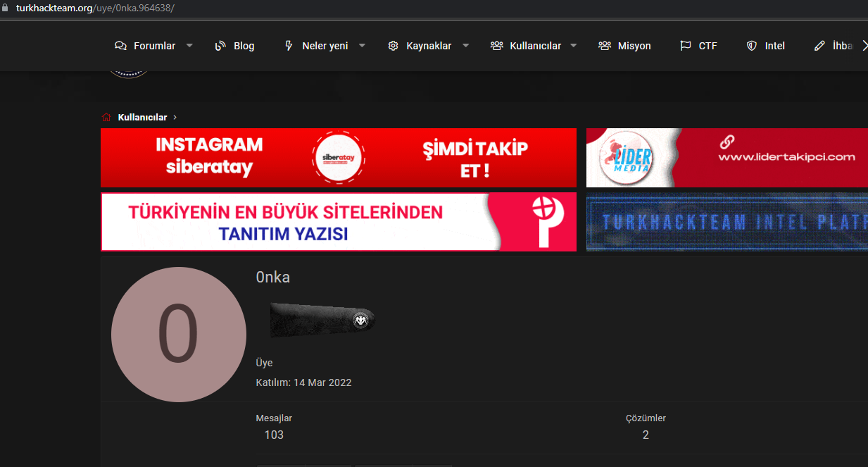Show more navigation items with right arrow
Image resolution: width=868 pixels, height=467 pixels.
(864, 46)
